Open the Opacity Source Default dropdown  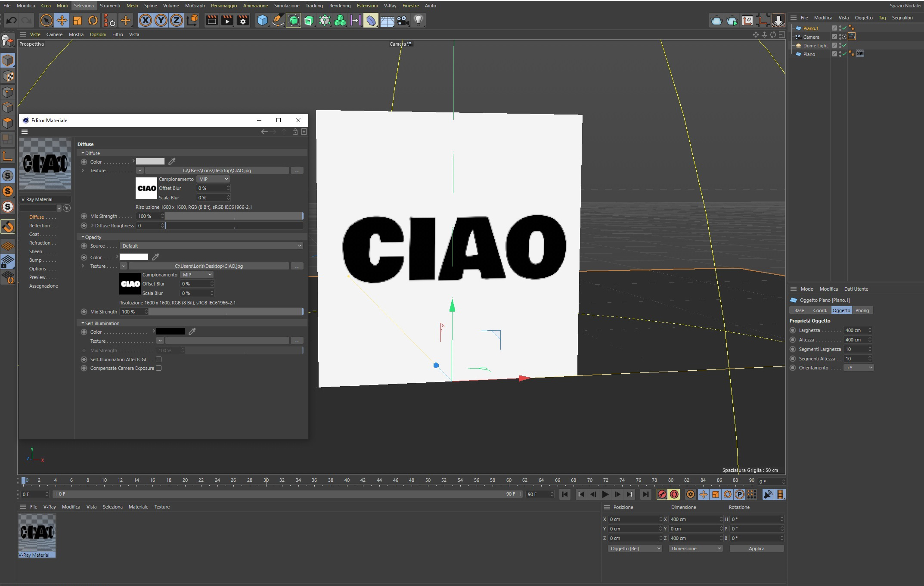pyautogui.click(x=211, y=246)
